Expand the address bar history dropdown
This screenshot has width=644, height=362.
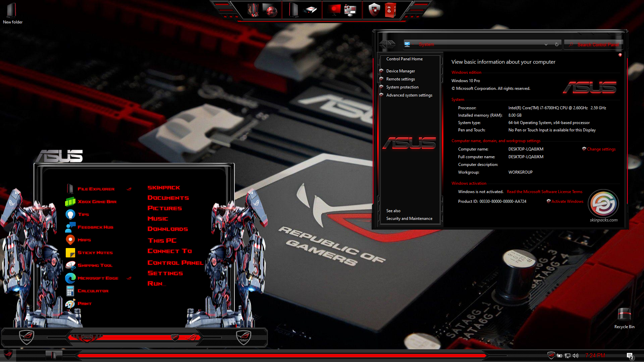(x=546, y=45)
